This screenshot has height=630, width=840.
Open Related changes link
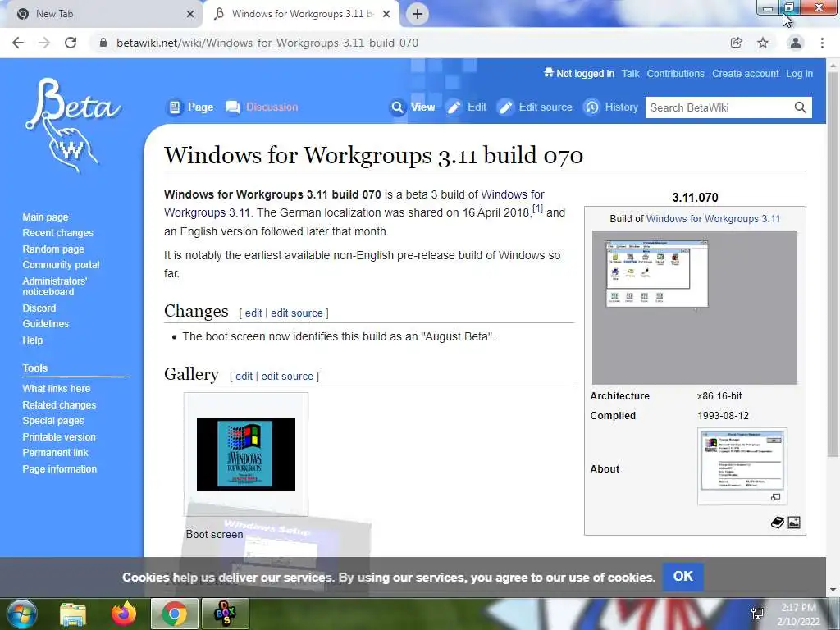pyautogui.click(x=59, y=404)
